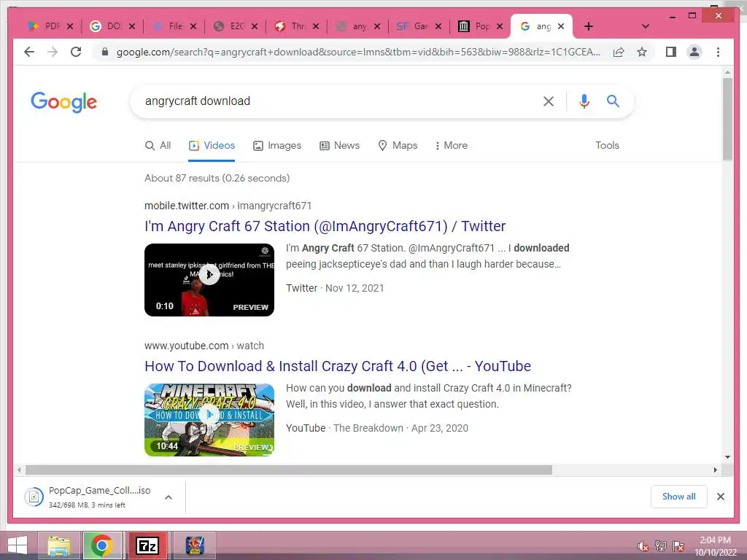Go to the Google home logo

[64, 101]
